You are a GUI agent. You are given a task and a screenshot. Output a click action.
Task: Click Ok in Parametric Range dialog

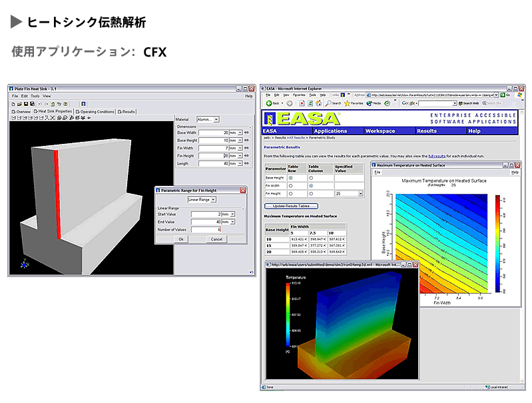coord(181,239)
